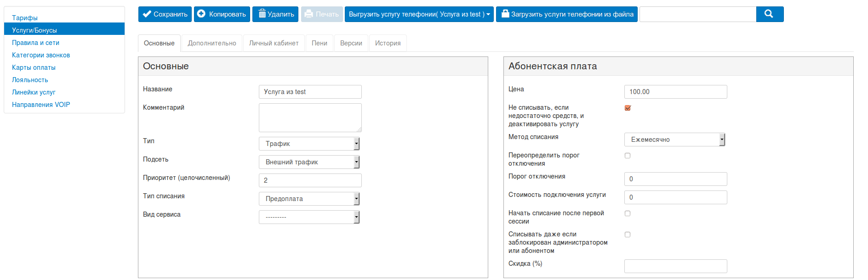Screen dimensions: 868x280
Task: Open the Личный кабинет tab
Action: point(274,43)
